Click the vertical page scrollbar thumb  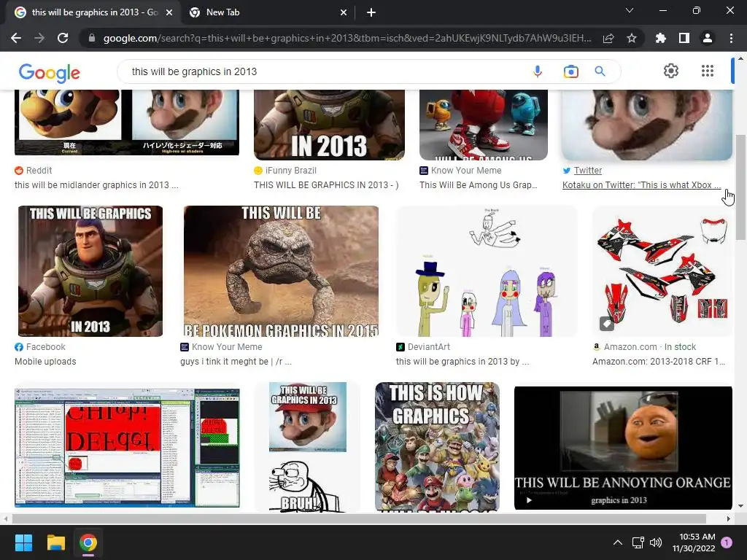click(x=740, y=187)
